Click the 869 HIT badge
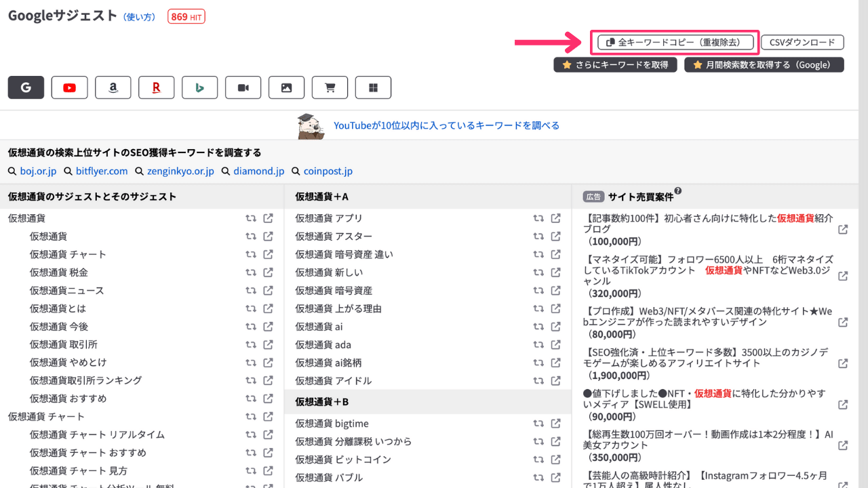Screen dimensions: 868x488 [x=186, y=17]
